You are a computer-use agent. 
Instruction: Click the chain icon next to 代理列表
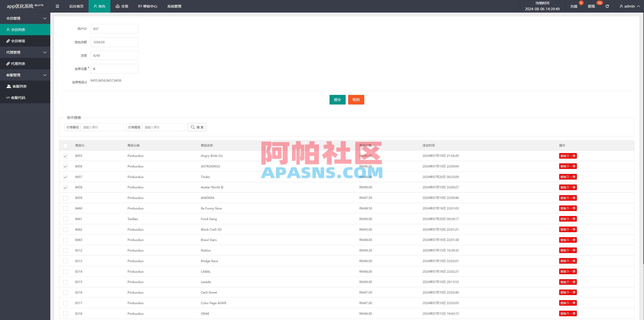click(x=8, y=63)
